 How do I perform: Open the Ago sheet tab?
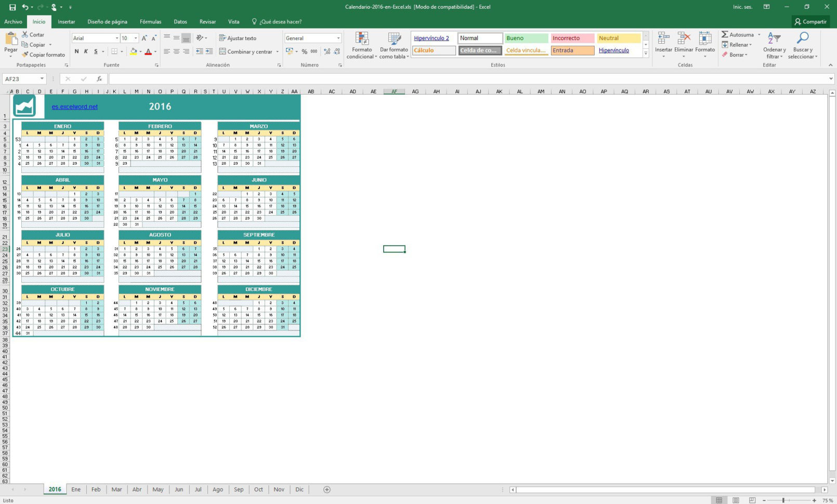218,489
